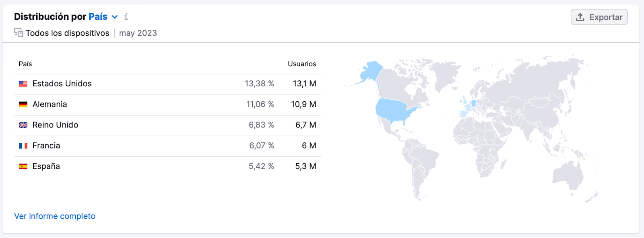Image resolution: width=644 pixels, height=238 pixels.
Task: Click the Spain flag icon
Action: [23, 166]
